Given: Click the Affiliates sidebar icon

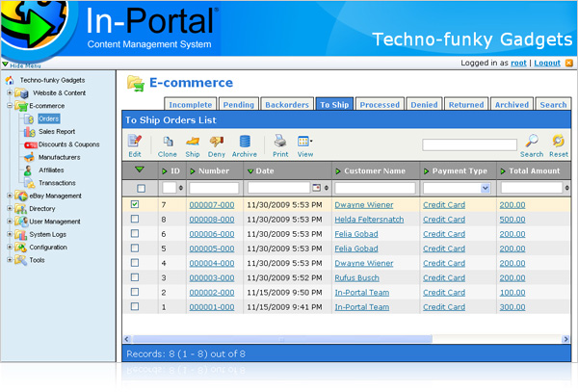Looking at the screenshot, I should tap(28, 170).
